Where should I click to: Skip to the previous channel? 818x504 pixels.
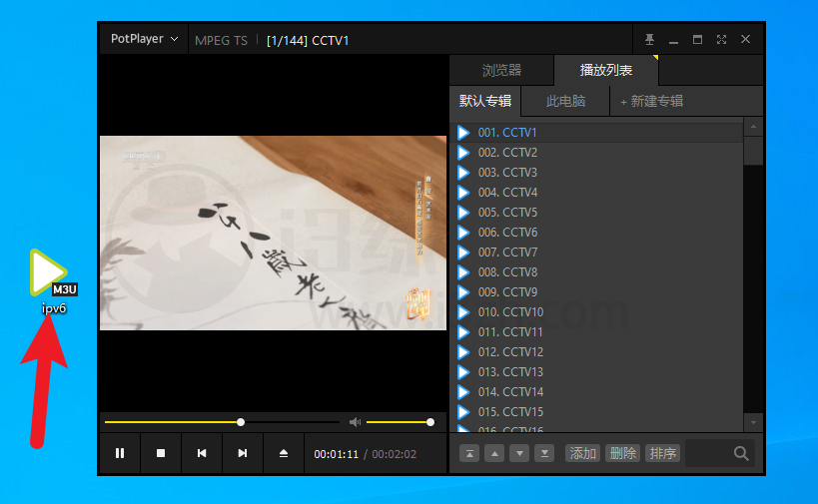pos(202,453)
